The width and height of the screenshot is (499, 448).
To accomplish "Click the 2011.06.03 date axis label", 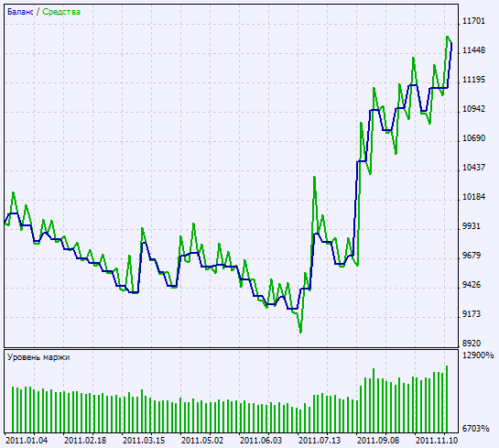I will tap(261, 441).
